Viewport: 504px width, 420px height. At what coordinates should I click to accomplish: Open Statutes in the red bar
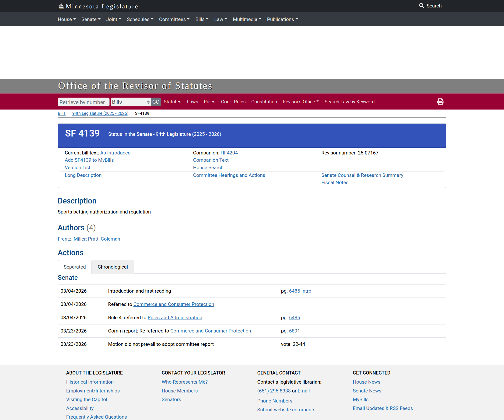(172, 101)
